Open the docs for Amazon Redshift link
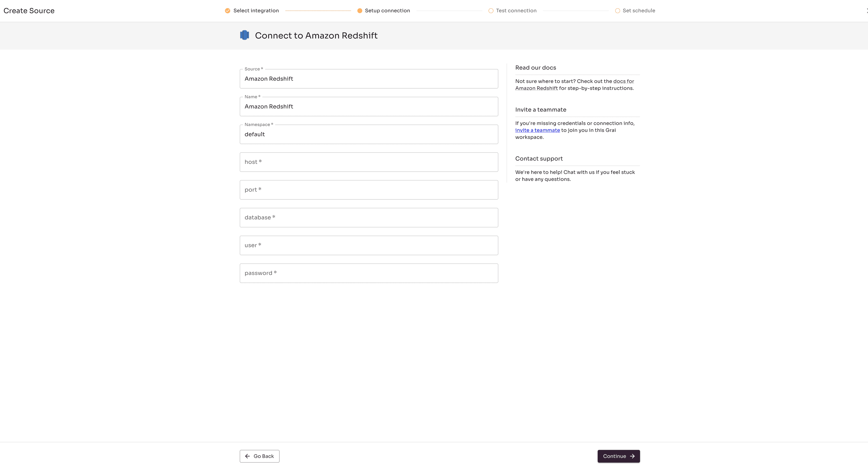 [623, 81]
